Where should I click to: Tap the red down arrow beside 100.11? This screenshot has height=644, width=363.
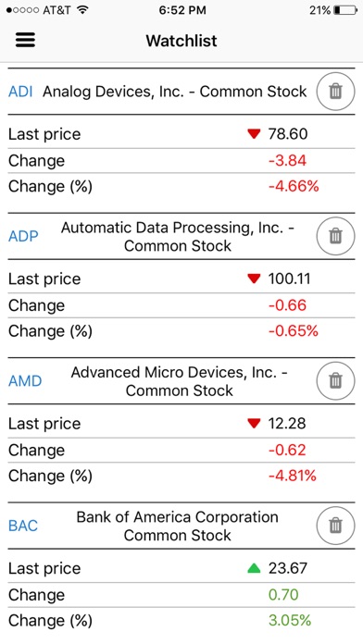coord(254,279)
